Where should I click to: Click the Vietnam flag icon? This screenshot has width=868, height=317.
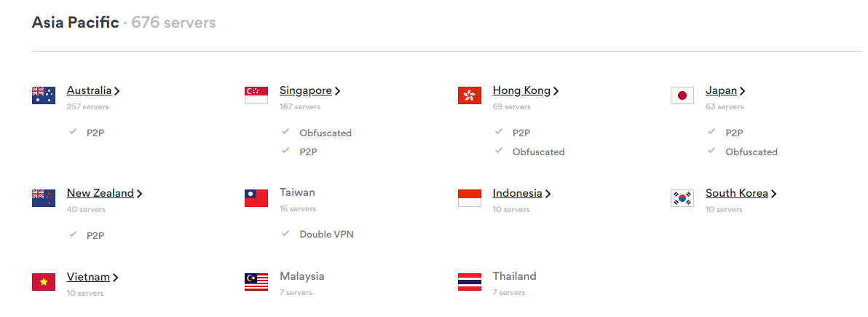(44, 281)
